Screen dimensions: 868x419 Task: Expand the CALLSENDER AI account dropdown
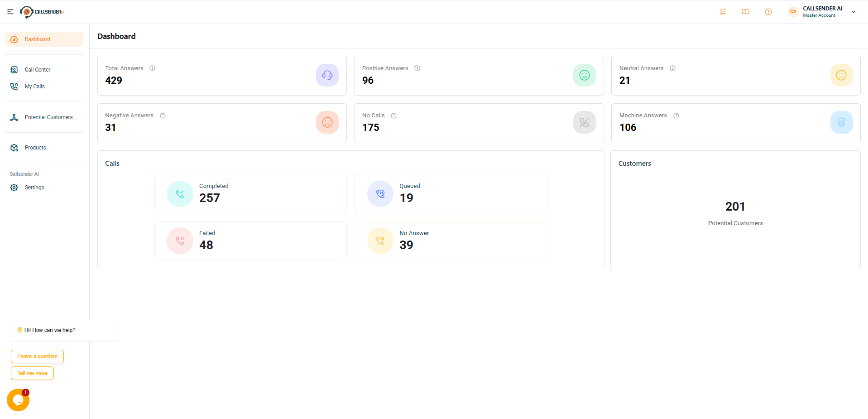(x=853, y=12)
